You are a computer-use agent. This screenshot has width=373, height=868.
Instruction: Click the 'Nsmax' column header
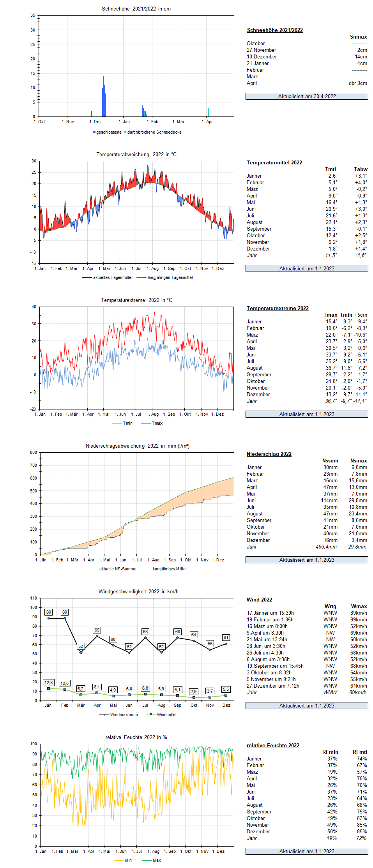359,460
